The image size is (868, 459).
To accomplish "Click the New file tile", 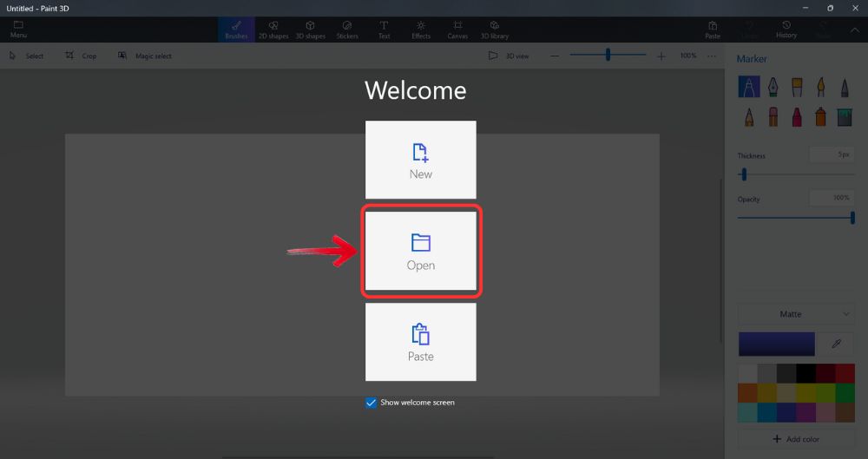I will [420, 161].
